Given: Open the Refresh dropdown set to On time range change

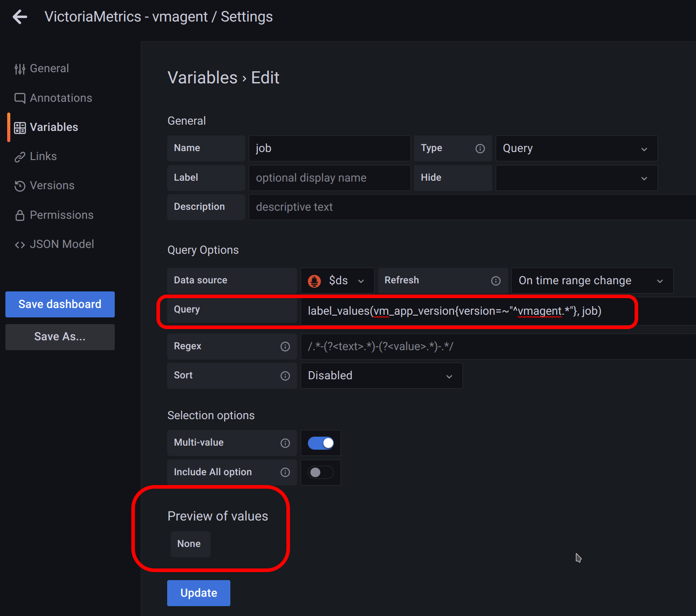Looking at the screenshot, I should click(x=592, y=281).
